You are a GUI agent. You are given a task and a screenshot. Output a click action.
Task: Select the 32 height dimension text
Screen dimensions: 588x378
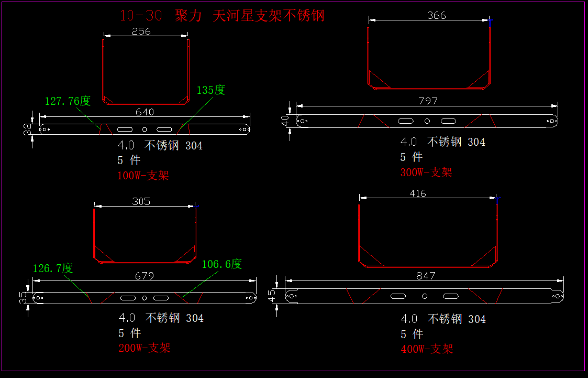(x=27, y=129)
